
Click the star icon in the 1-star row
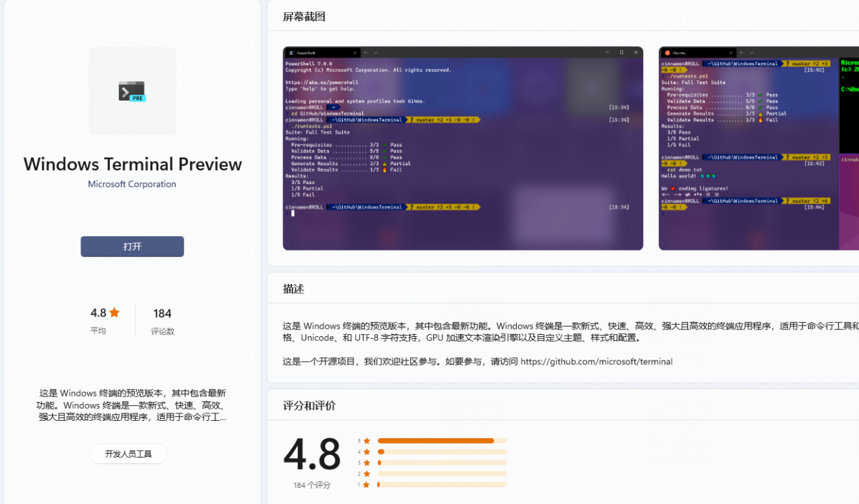coord(366,485)
